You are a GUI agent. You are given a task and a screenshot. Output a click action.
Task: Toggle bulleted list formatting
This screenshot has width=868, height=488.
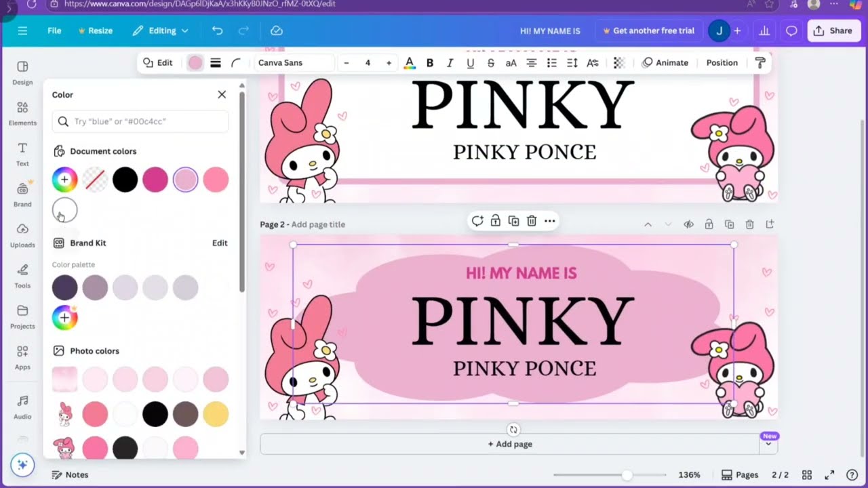(551, 62)
